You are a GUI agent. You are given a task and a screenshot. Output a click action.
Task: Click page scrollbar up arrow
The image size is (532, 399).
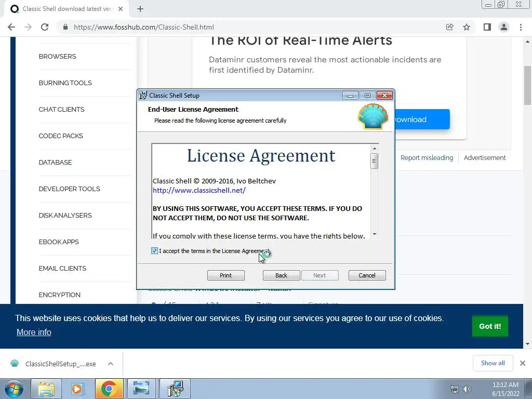[x=527, y=42]
